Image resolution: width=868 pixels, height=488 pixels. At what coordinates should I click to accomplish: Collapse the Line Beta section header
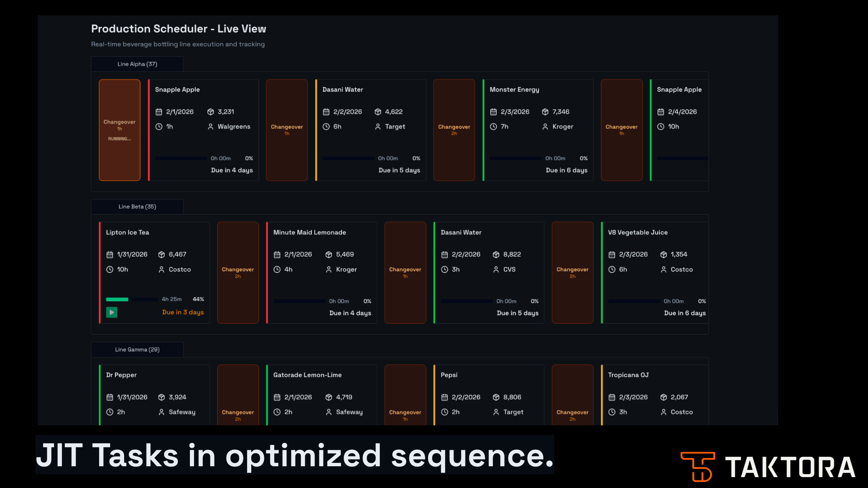pyautogui.click(x=137, y=207)
